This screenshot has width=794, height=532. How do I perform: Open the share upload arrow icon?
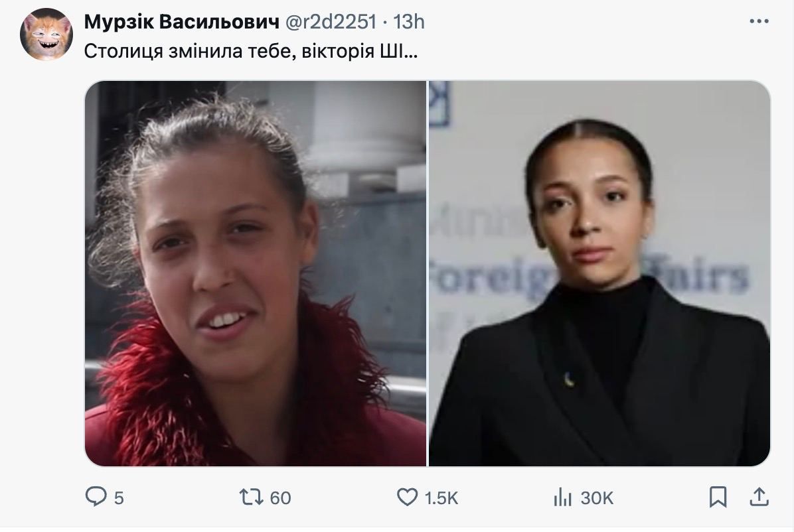tap(759, 497)
